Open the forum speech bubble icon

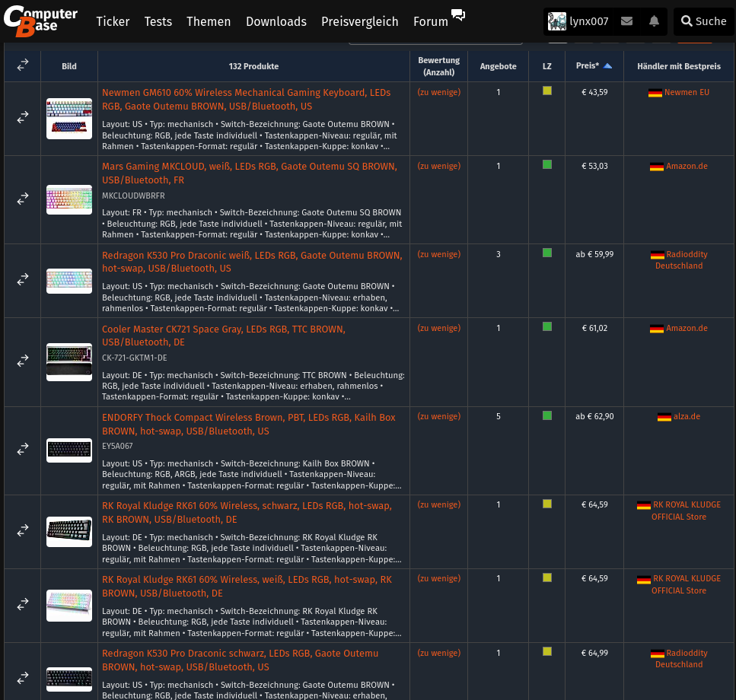click(458, 15)
